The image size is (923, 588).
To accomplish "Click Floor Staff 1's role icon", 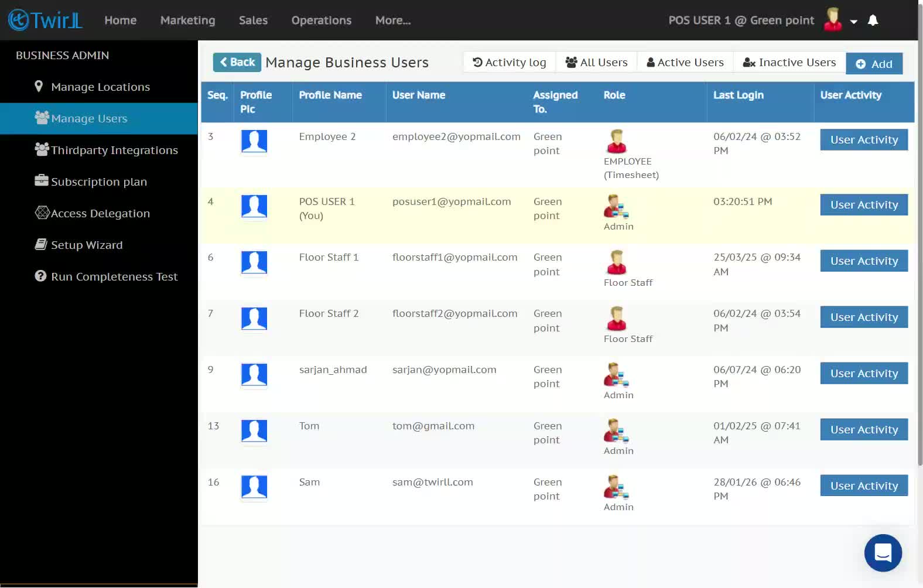I will [x=616, y=262].
